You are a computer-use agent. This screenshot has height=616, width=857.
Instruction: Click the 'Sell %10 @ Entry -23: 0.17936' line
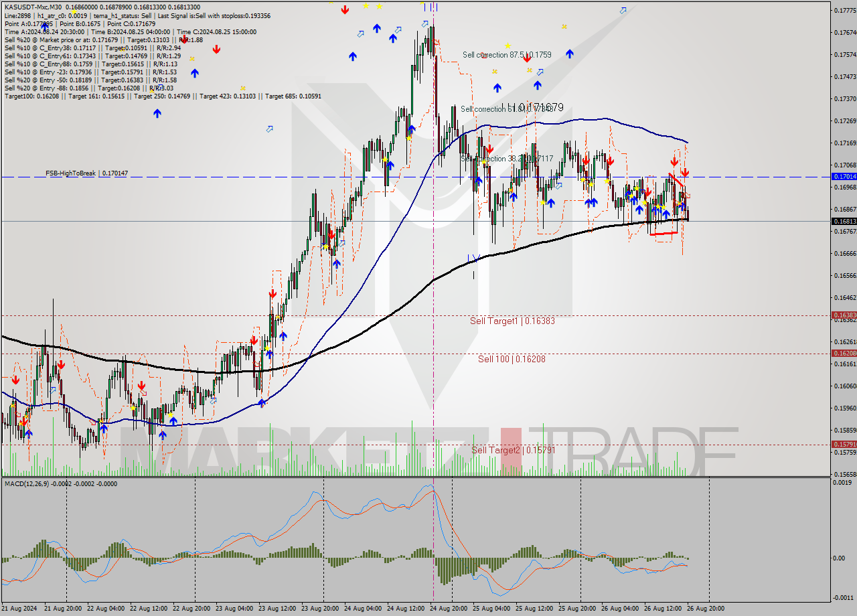(90, 72)
